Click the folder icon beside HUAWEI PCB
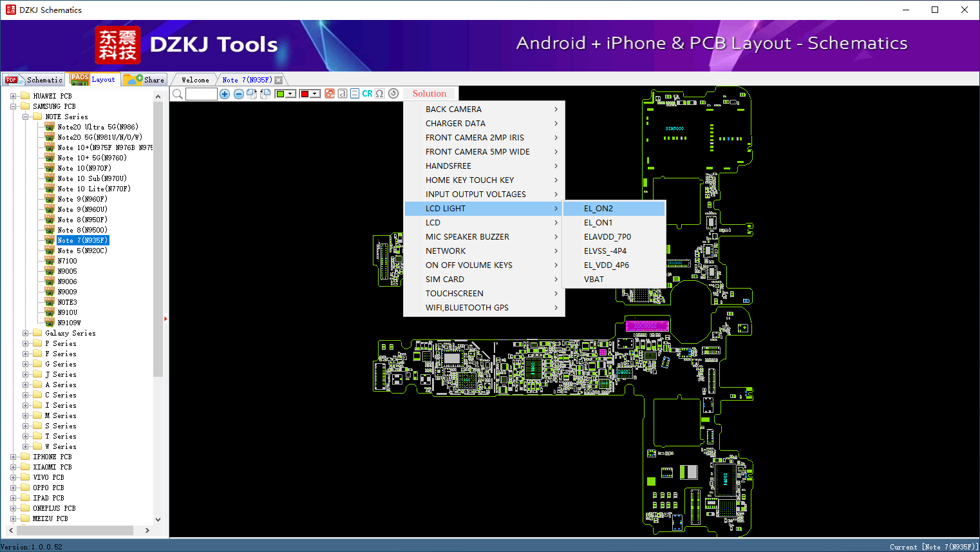 pyautogui.click(x=25, y=96)
